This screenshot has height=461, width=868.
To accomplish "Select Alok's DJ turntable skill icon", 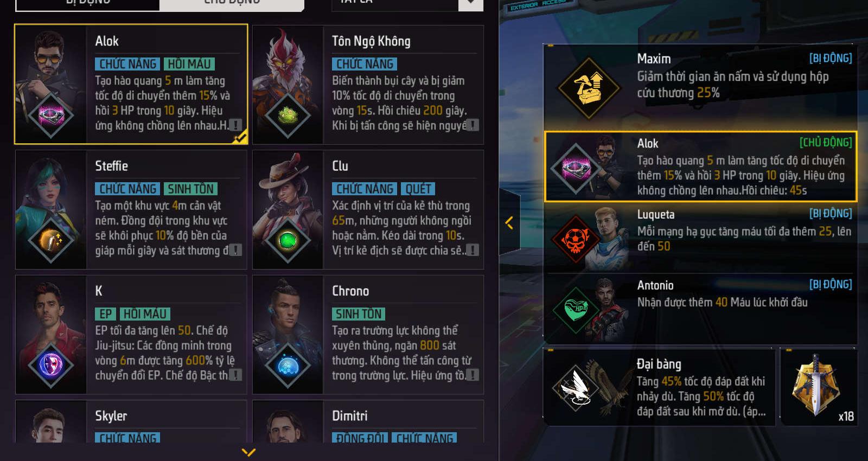I will (x=50, y=115).
